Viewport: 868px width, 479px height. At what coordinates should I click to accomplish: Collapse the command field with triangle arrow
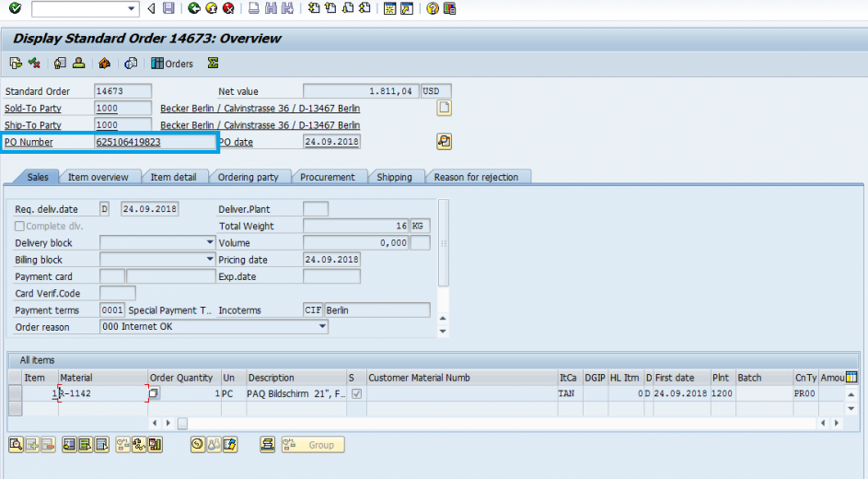[151, 8]
